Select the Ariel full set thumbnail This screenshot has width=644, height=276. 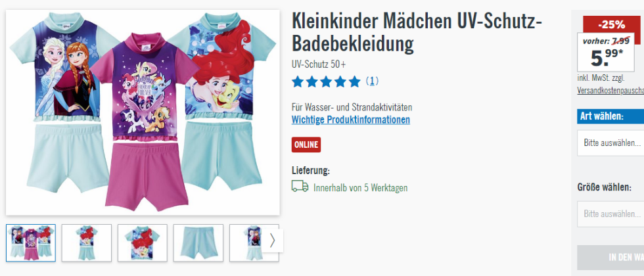pyautogui.click(x=87, y=242)
